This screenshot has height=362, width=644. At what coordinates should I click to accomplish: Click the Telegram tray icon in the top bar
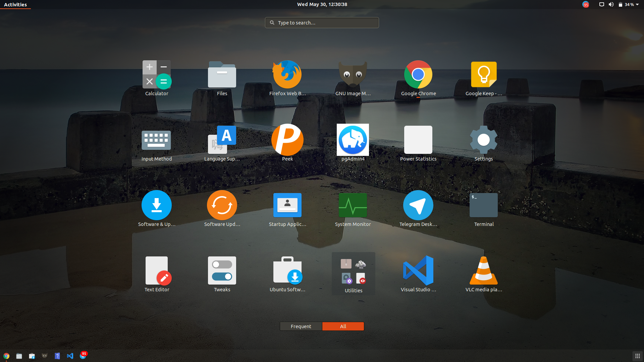click(x=586, y=4)
